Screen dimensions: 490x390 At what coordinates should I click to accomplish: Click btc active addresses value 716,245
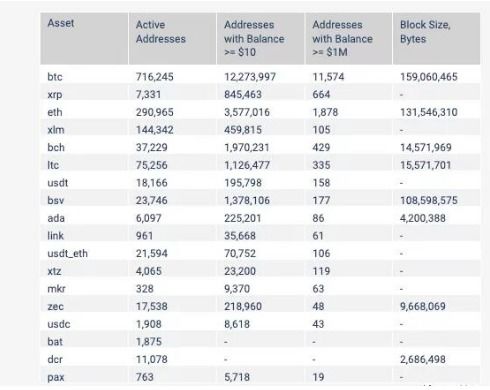coord(154,77)
